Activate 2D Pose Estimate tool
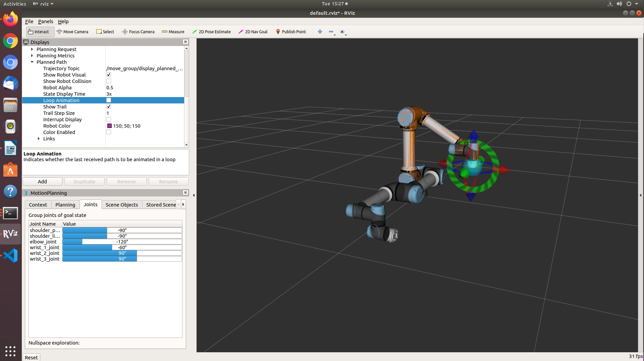The image size is (644, 361). click(211, 32)
